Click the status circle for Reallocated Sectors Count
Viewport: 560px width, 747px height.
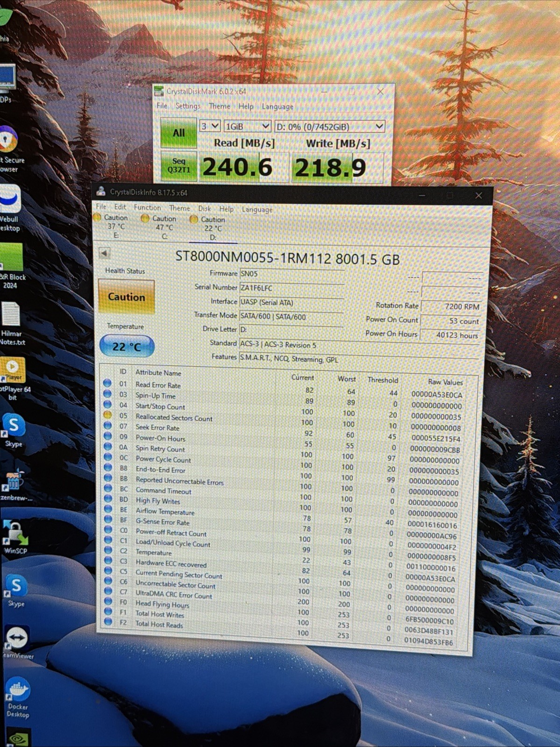(107, 415)
